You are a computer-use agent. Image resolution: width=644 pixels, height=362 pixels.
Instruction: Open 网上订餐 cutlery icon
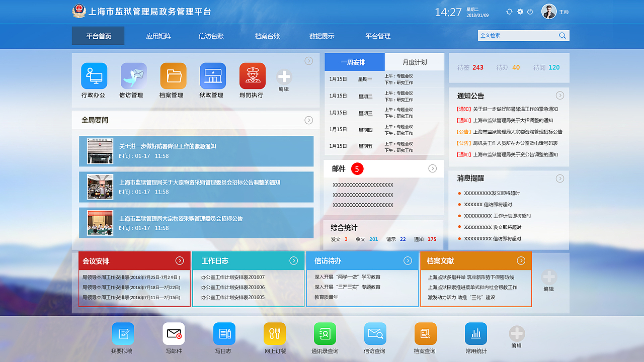click(274, 333)
